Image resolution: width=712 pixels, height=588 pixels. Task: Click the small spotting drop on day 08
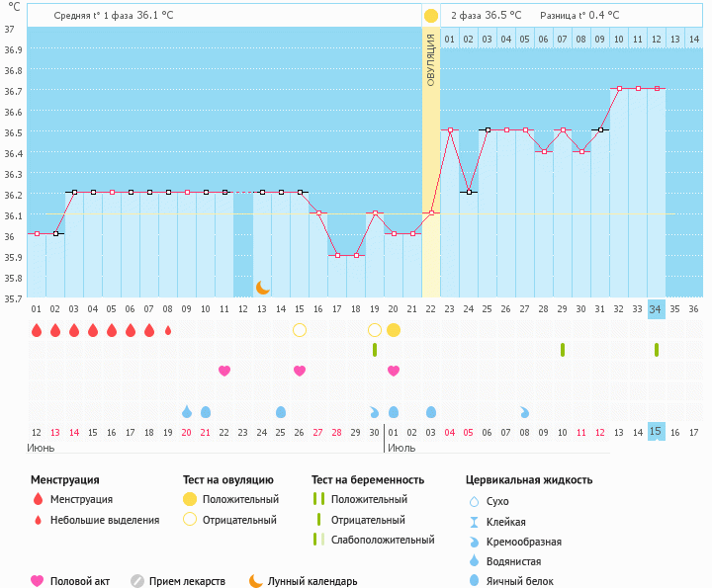168,330
